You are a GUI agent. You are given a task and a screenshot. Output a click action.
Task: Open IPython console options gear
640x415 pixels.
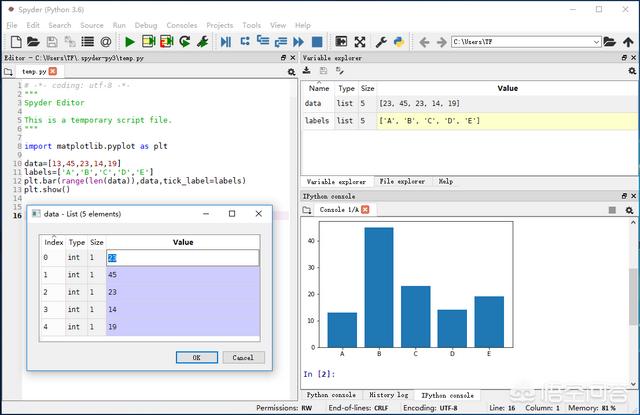[629, 210]
